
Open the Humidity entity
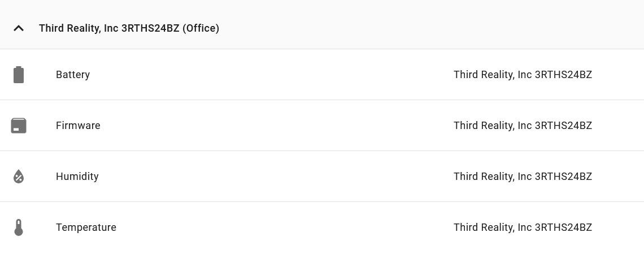tap(77, 177)
